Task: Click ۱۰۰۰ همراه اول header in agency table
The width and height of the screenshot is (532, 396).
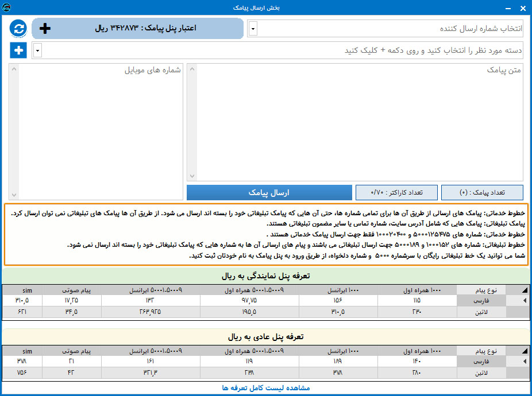Action: (x=417, y=290)
